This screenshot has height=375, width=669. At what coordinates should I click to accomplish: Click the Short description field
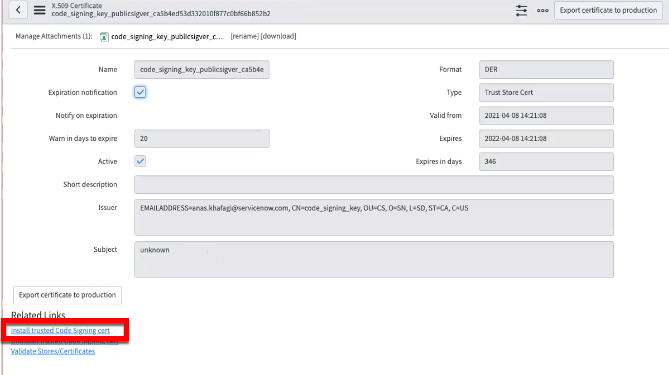pyautogui.click(x=374, y=185)
